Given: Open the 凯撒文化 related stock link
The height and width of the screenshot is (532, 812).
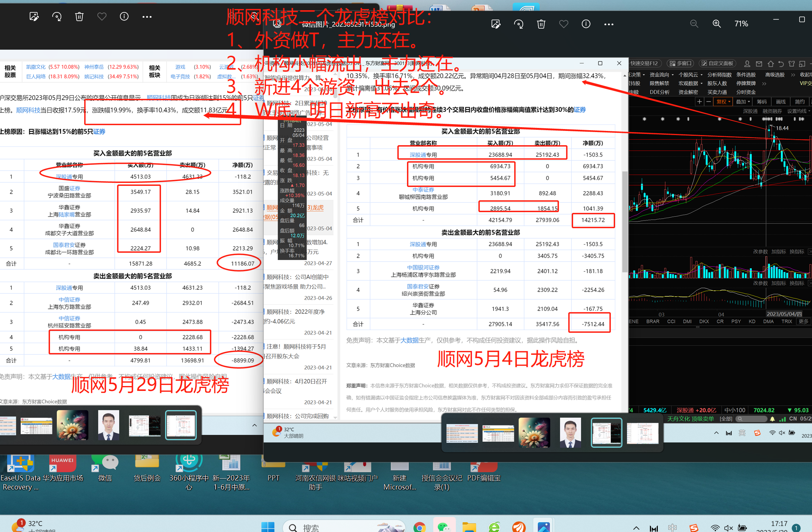Looking at the screenshot, I should pyautogui.click(x=36, y=67).
